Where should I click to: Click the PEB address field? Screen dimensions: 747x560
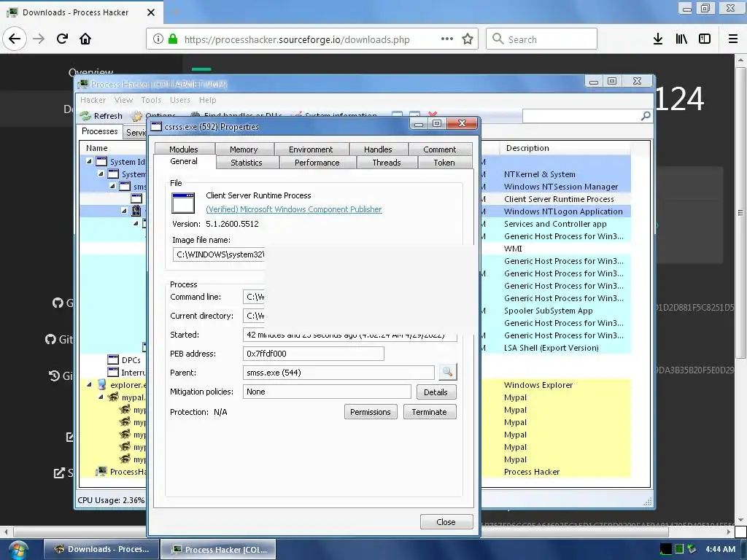point(313,354)
